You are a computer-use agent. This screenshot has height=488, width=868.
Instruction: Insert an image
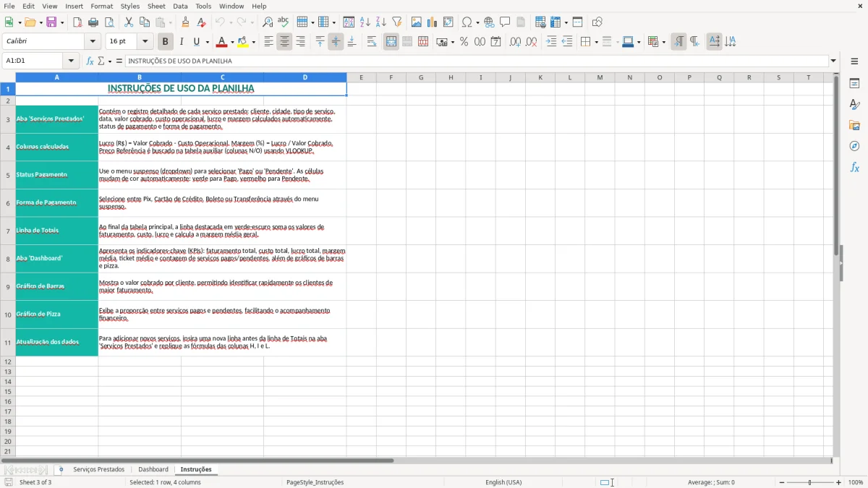[x=417, y=22]
